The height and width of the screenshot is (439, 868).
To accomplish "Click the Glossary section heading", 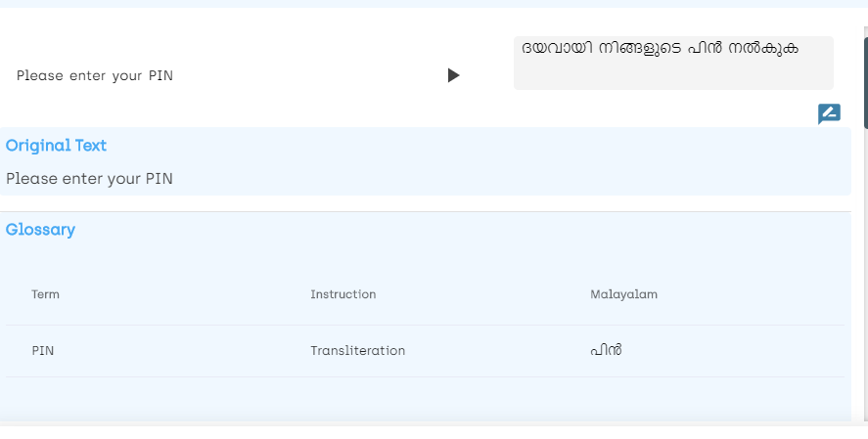I will click(40, 230).
